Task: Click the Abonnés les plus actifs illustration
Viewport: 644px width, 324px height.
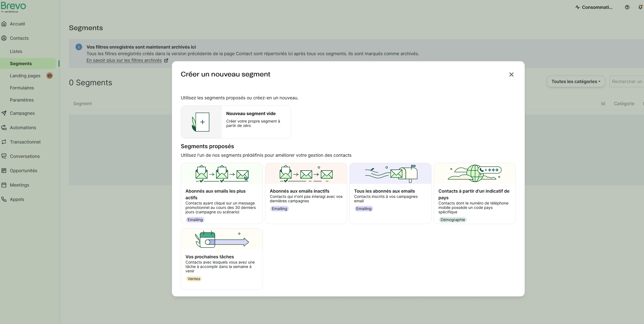Action: point(222,174)
